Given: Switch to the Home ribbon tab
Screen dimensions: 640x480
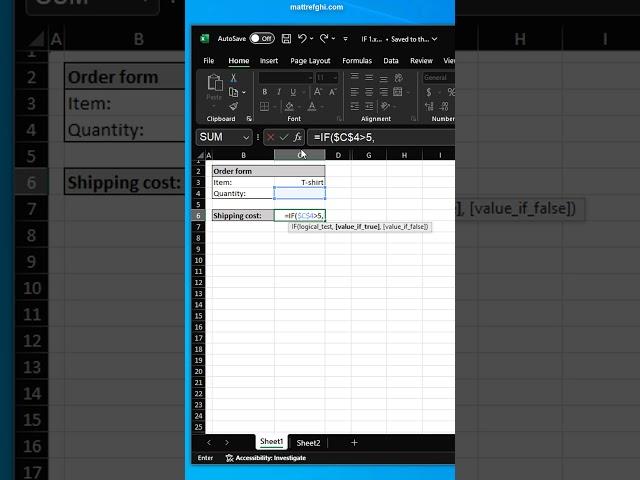Looking at the screenshot, I should click(x=239, y=61).
